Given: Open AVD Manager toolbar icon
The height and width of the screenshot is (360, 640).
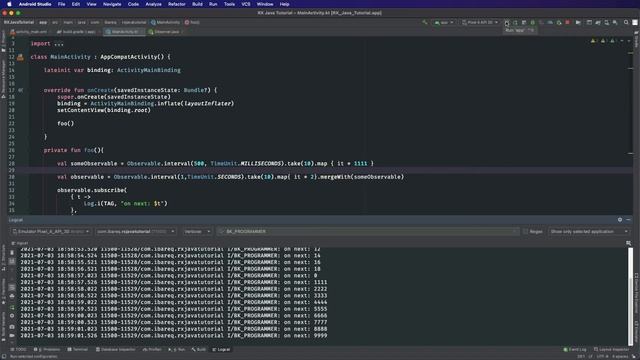Looking at the screenshot, I should [607, 22].
